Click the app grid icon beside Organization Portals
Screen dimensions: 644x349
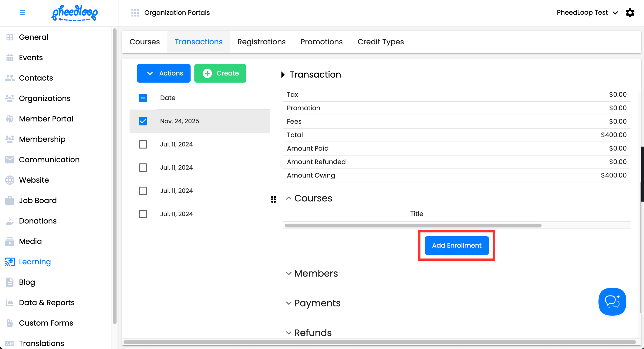(135, 13)
